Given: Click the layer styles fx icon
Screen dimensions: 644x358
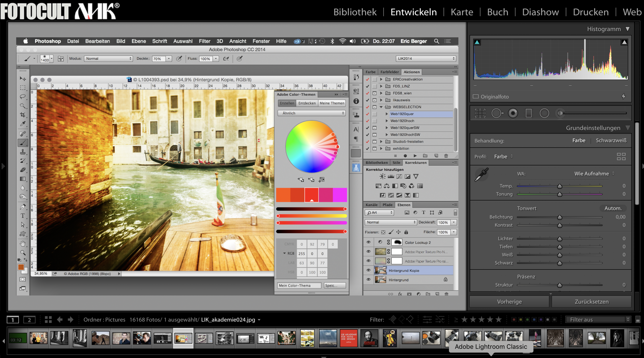Looking at the screenshot, I should tap(400, 294).
